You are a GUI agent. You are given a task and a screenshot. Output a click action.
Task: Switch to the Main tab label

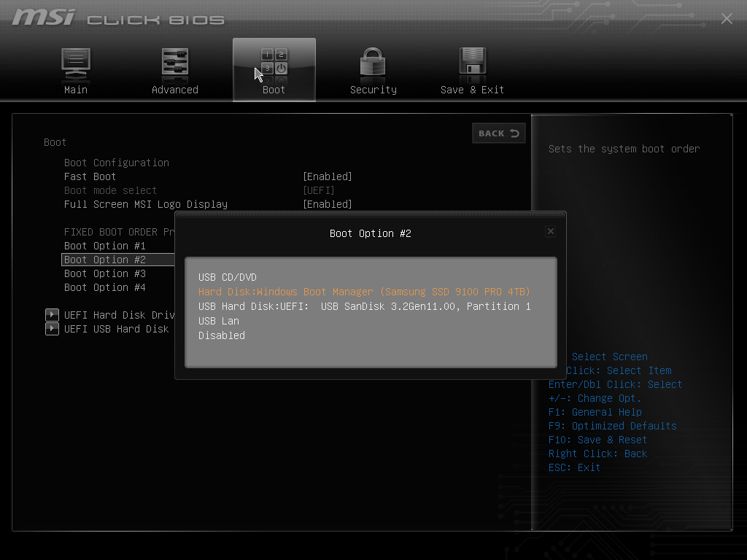[x=76, y=90]
